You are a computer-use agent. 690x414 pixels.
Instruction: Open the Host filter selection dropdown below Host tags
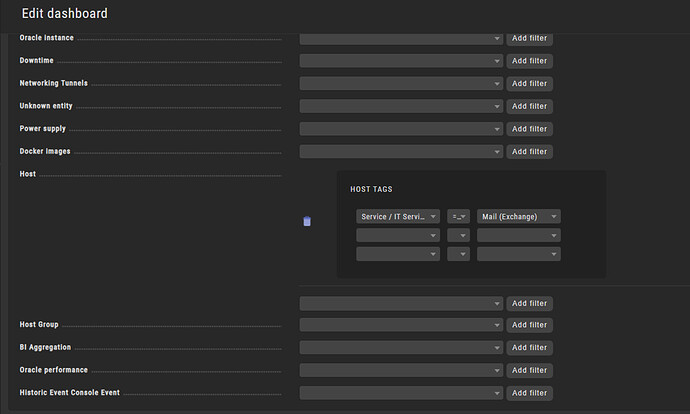tap(401, 304)
